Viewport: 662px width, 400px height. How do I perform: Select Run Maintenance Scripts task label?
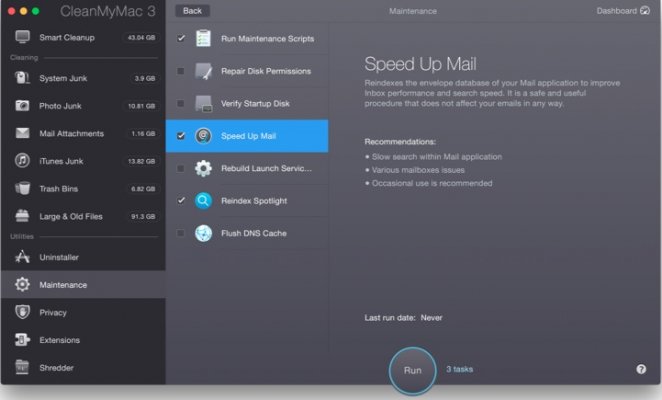click(x=268, y=38)
